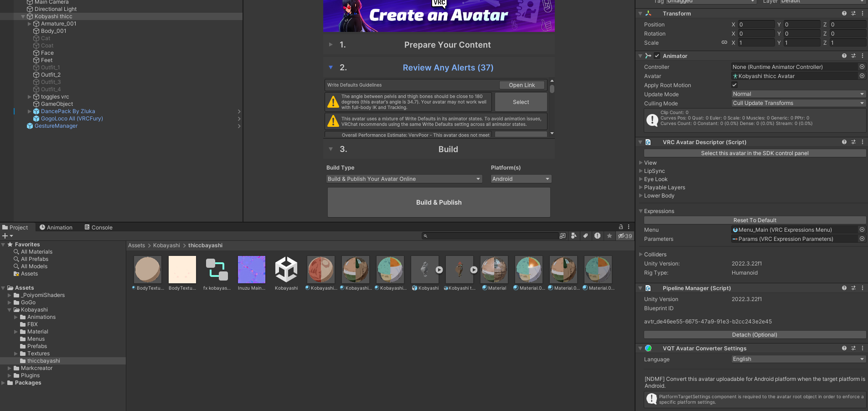Image resolution: width=868 pixels, height=411 pixels.
Task: Click the Detach (Optional) button
Action: [x=754, y=335]
